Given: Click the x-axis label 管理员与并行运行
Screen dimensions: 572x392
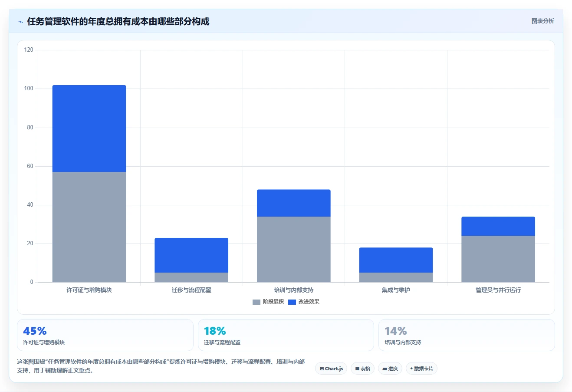Looking at the screenshot, I should click(498, 290).
